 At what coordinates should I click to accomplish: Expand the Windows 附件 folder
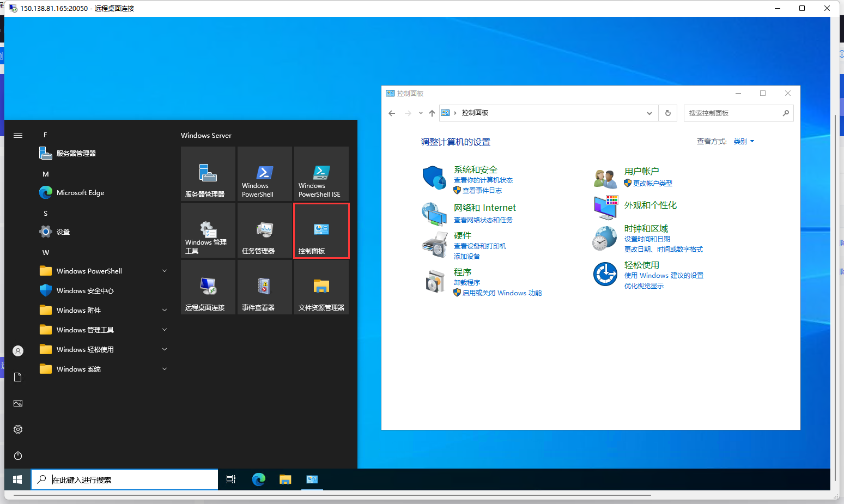pyautogui.click(x=104, y=310)
